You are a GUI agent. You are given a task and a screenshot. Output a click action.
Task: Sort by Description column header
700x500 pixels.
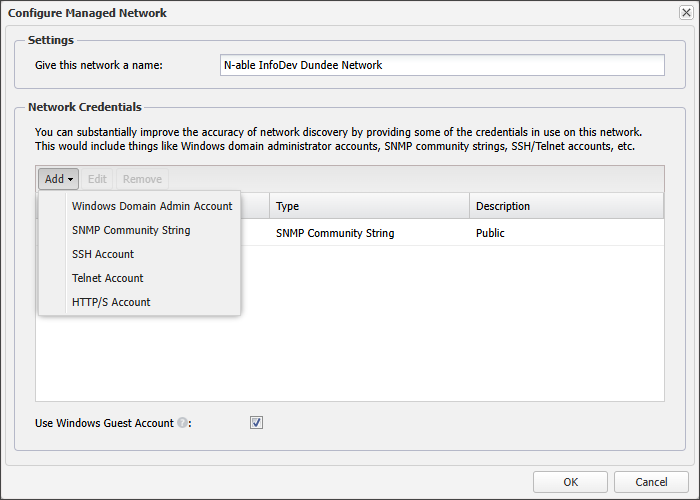click(565, 206)
